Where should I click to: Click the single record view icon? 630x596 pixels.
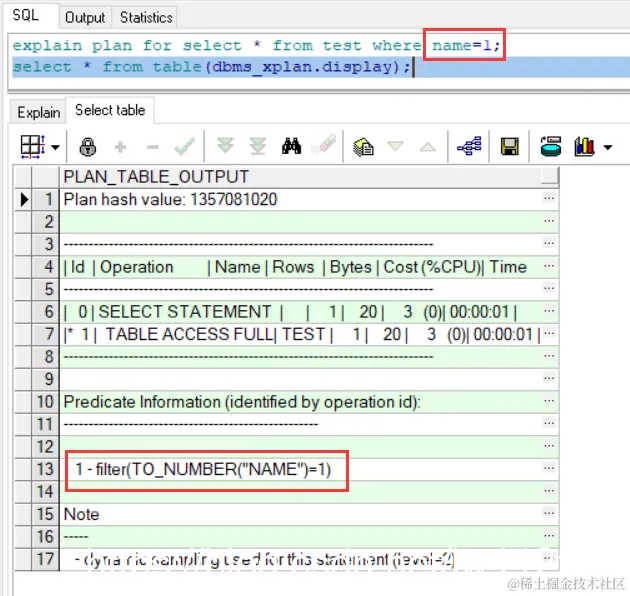click(x=363, y=146)
